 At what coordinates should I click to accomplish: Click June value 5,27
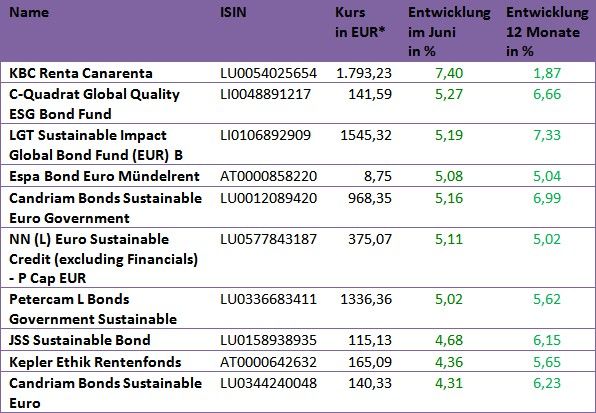click(x=449, y=94)
